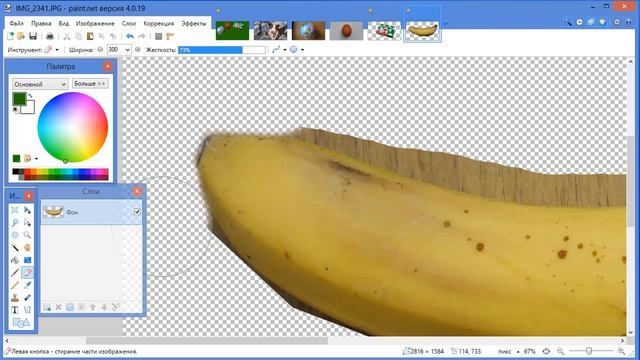Open the Эффекты menu

pyautogui.click(x=194, y=24)
